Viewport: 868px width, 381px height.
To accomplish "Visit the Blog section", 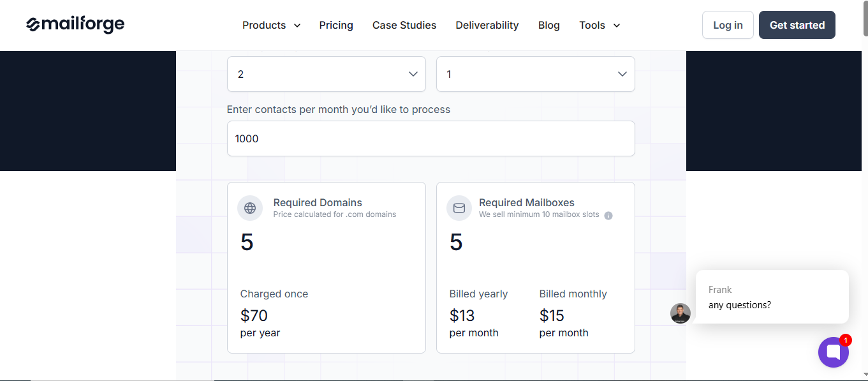I will [548, 25].
